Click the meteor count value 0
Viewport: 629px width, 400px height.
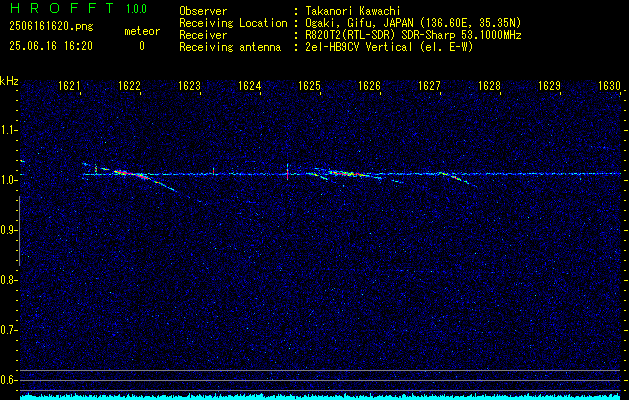pos(142,46)
